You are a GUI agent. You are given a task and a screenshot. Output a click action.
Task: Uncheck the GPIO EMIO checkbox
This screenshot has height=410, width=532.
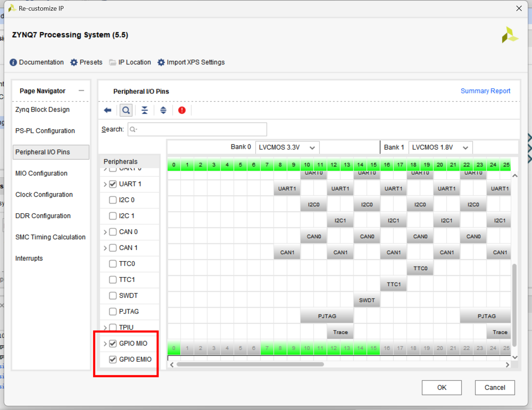(x=113, y=359)
